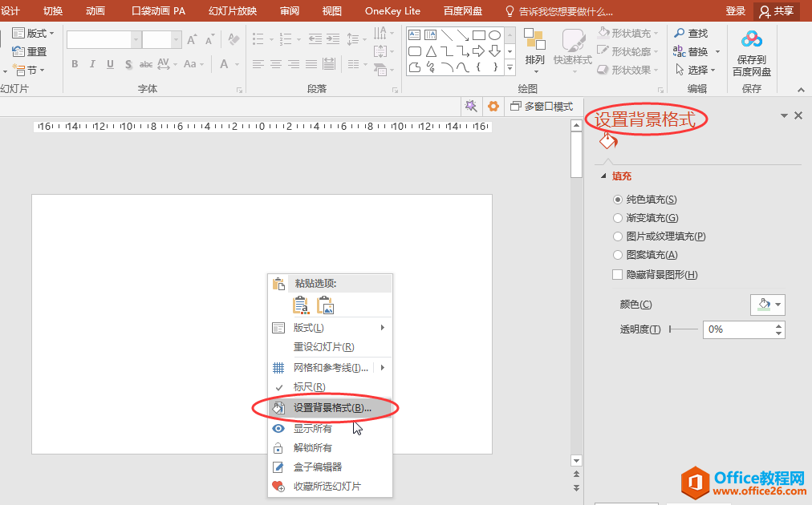The image size is (812, 505).
Task: Choose Gradient fill (渐变填充) option
Action: click(618, 218)
